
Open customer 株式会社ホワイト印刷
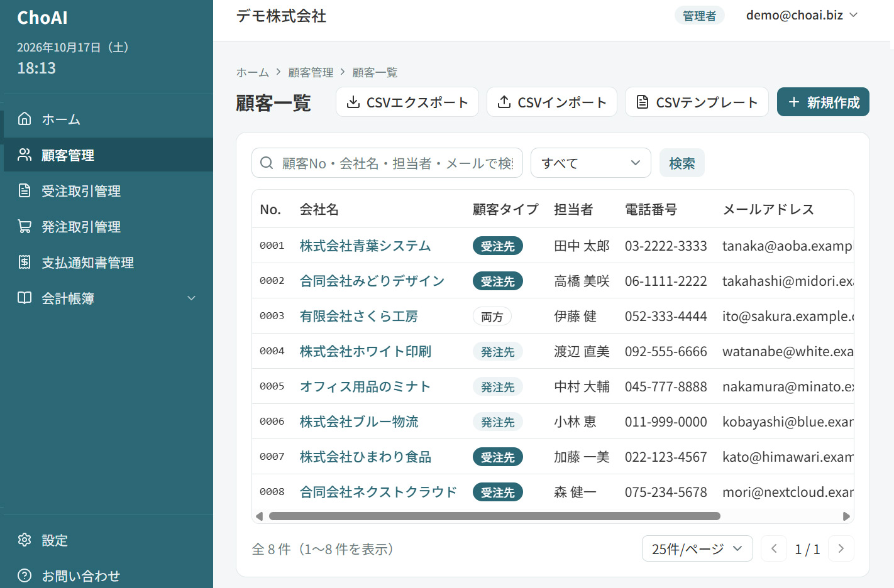(x=365, y=351)
